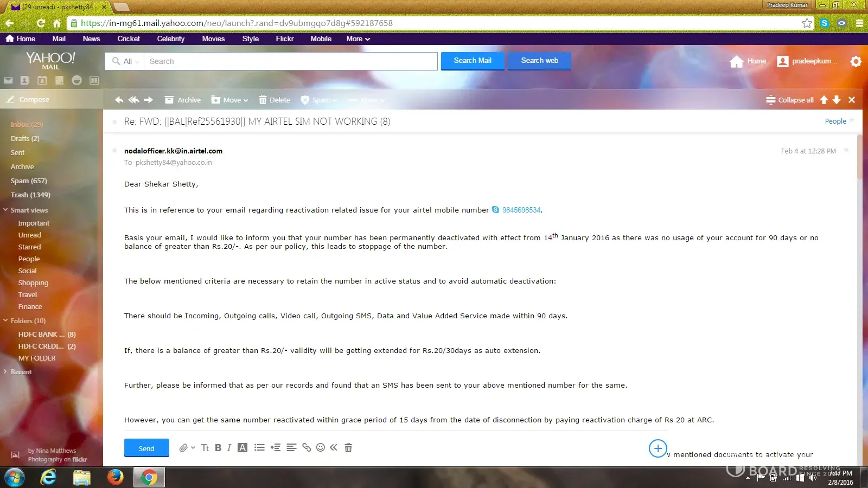Screen dimensions: 868x488
Task: Collapse the Folders section
Action: 5,320
